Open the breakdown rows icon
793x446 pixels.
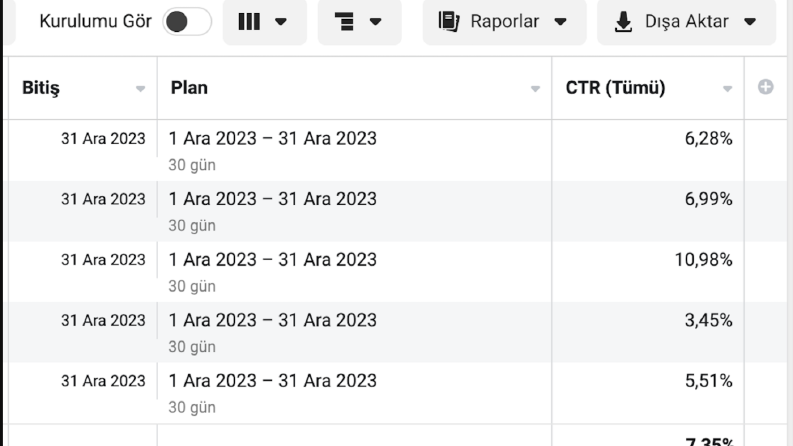pos(344,22)
